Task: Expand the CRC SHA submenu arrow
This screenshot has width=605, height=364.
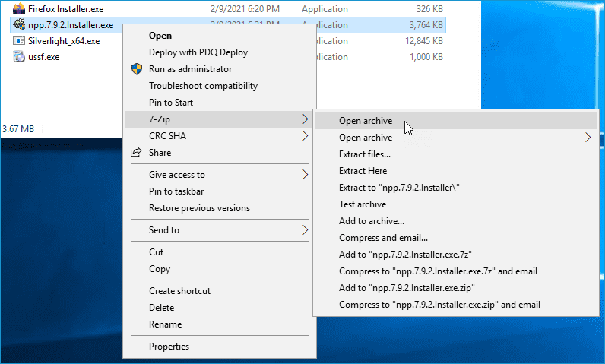Action: point(306,136)
